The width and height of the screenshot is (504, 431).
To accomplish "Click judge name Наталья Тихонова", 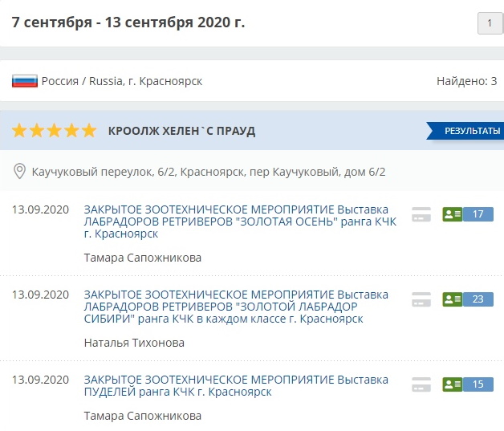I will 134,343.
